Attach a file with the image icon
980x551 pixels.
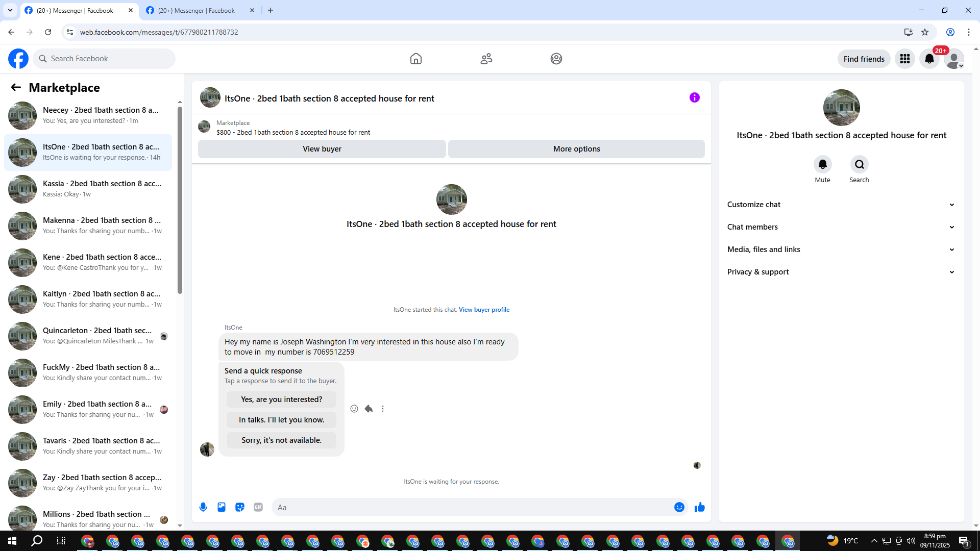click(222, 507)
